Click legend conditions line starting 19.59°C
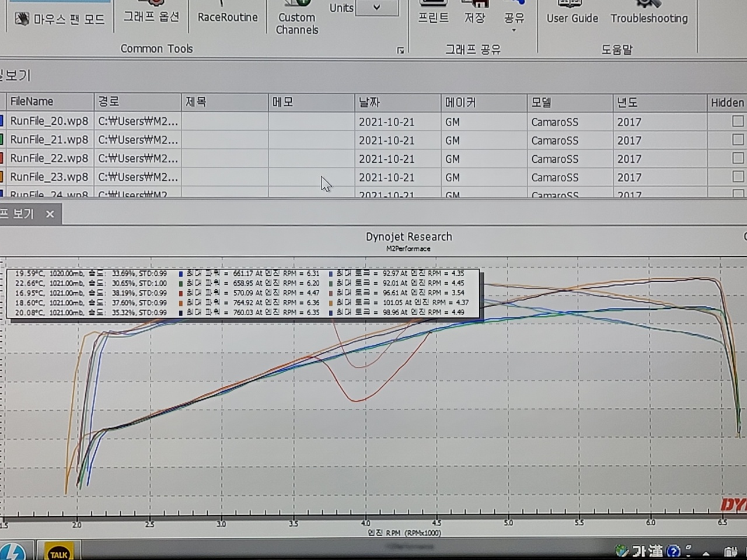747x560 pixels. (x=91, y=273)
